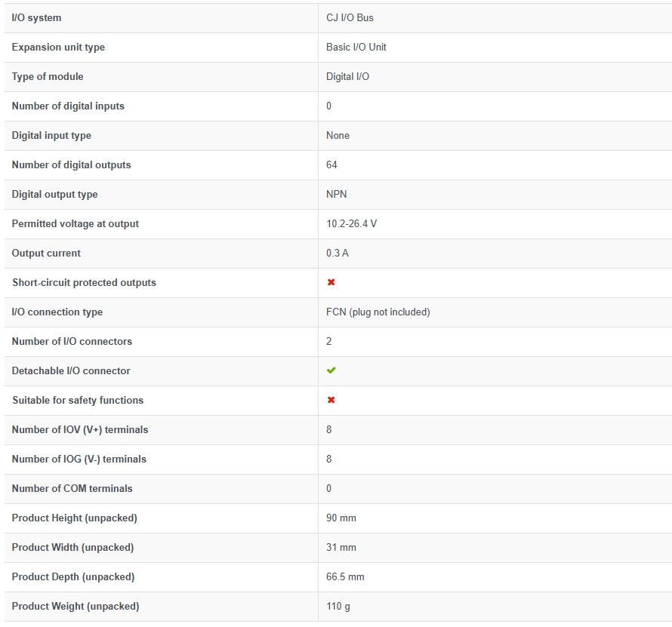672x627 pixels.
Task: Click the 'Basic I/O Unit' value
Action: pyautogui.click(x=356, y=47)
